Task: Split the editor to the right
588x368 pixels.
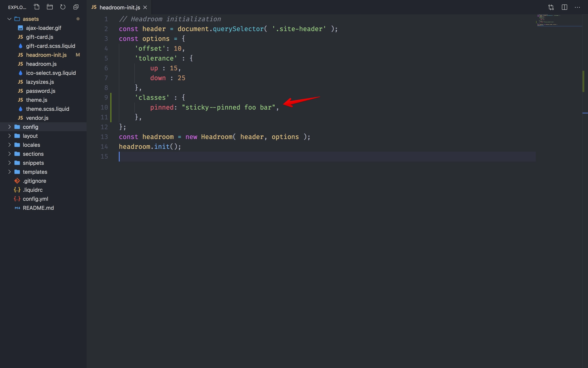Action: [x=565, y=7]
